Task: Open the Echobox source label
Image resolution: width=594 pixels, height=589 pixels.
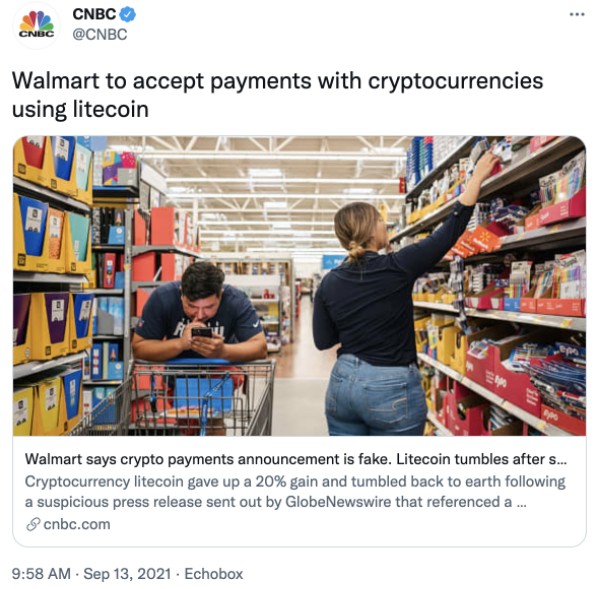Action: click(x=214, y=573)
